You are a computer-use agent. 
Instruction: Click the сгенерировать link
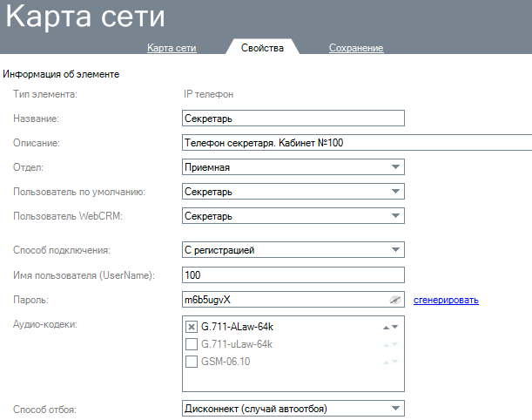coord(446,300)
